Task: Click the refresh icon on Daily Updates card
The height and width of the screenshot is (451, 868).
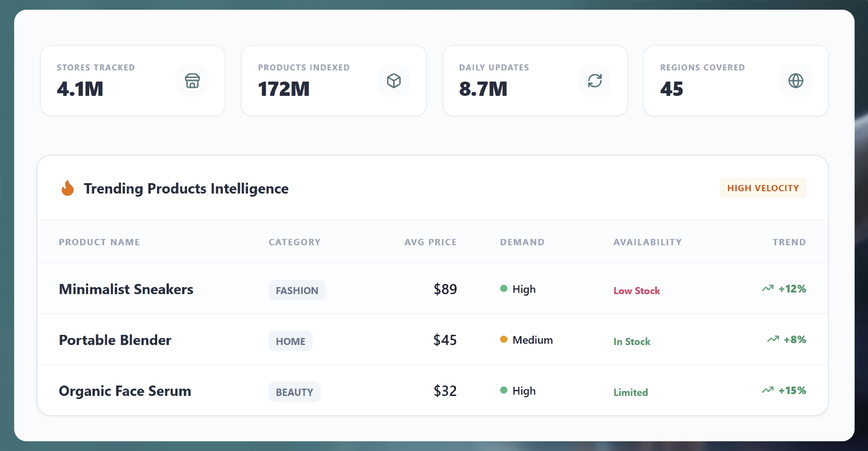Action: coord(595,81)
